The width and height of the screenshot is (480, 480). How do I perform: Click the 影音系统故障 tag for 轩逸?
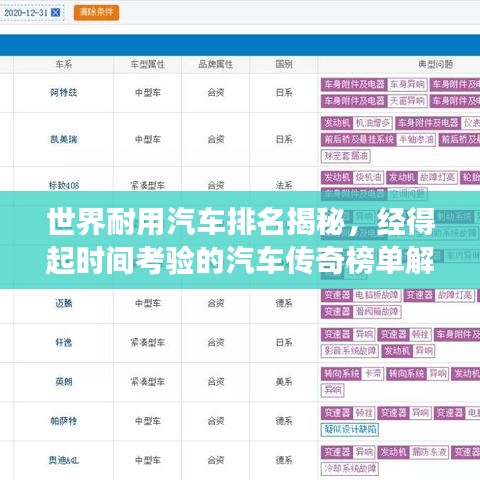(x=350, y=351)
